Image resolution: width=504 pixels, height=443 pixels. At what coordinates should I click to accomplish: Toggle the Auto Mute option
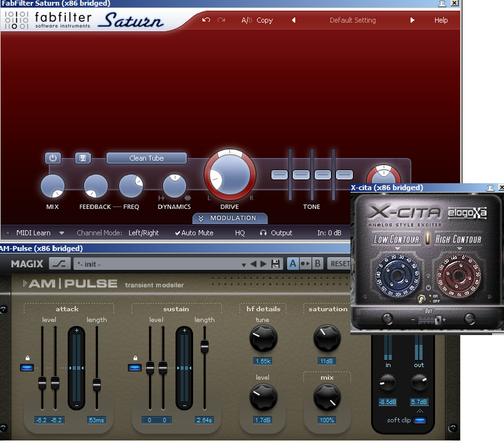click(194, 233)
